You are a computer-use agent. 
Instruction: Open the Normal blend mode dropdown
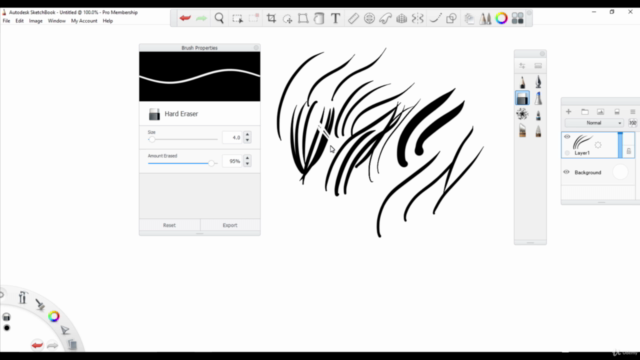(594, 123)
